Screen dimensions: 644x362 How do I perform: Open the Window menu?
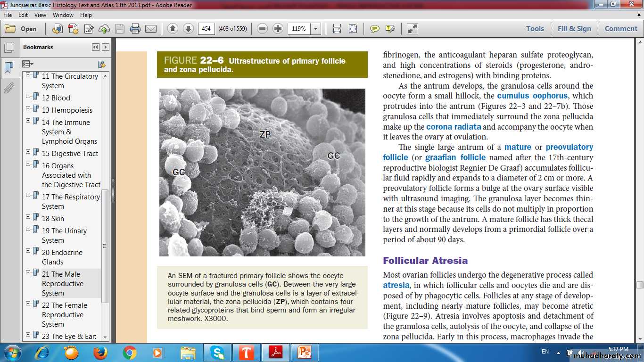pyautogui.click(x=63, y=15)
